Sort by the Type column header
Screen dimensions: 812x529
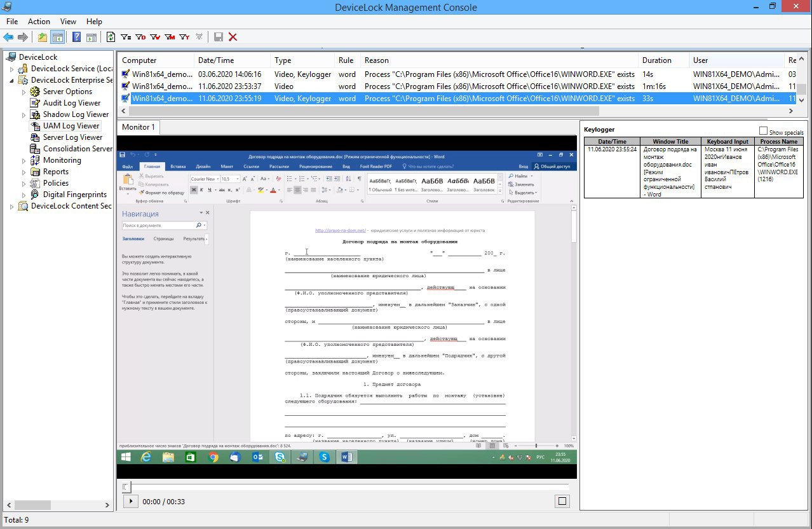click(302, 60)
